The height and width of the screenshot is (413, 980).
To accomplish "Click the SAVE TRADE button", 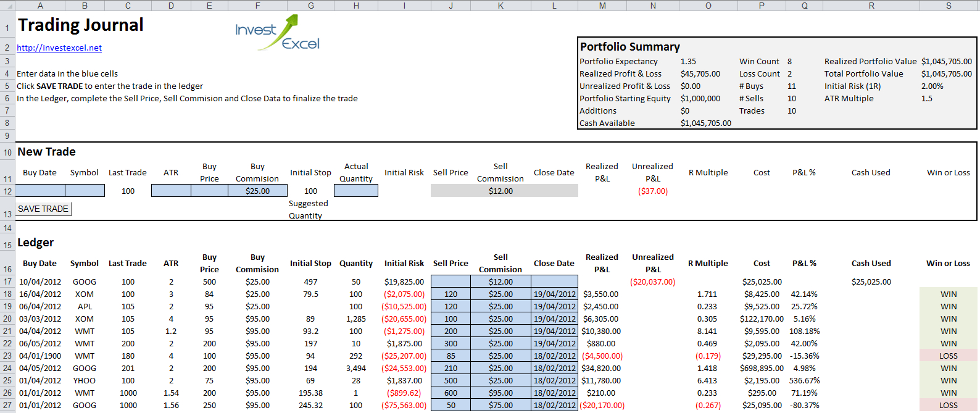I will [43, 209].
